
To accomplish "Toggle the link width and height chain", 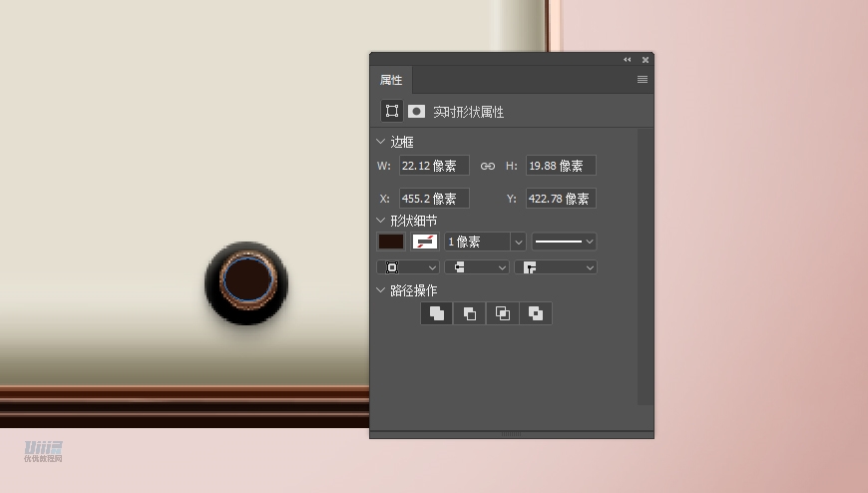I will (x=488, y=166).
